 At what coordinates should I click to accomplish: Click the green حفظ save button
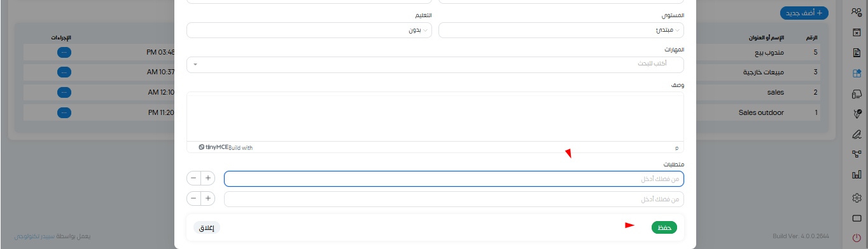pos(664,227)
